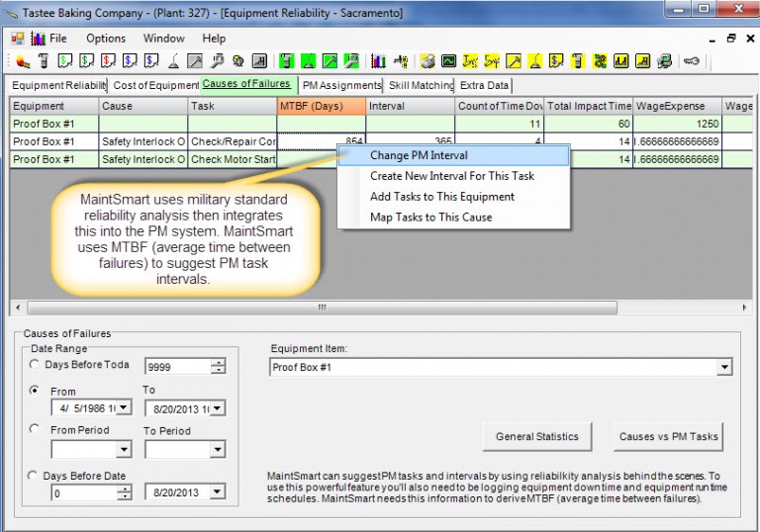This screenshot has height=532, width=760.
Task: Click the General Statistics button
Action: tap(537, 436)
